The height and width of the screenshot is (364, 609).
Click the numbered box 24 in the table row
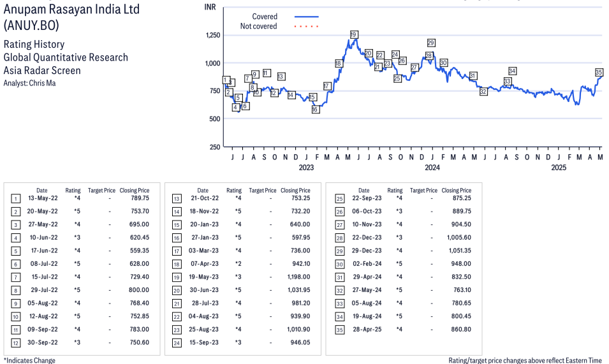(177, 343)
